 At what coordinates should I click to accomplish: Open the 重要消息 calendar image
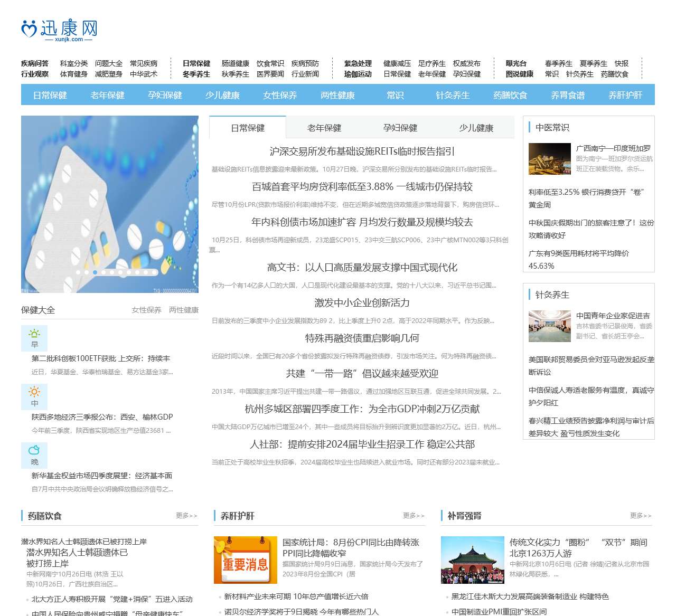click(x=245, y=560)
